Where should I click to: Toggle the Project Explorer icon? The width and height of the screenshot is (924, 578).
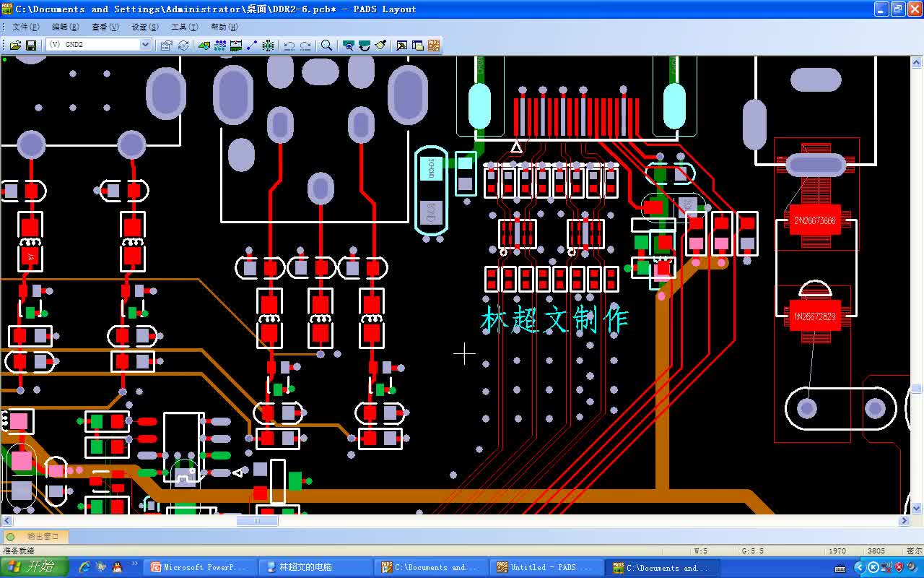[x=417, y=45]
